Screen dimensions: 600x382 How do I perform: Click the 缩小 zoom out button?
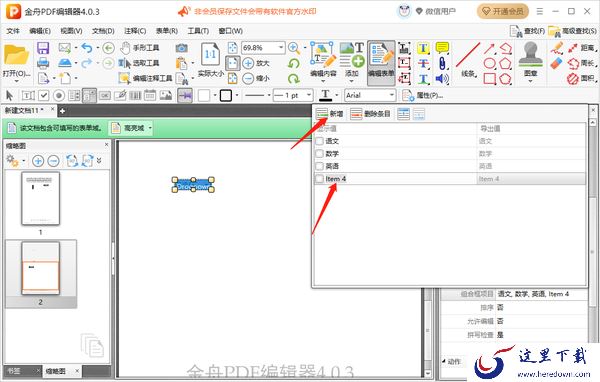(x=256, y=78)
